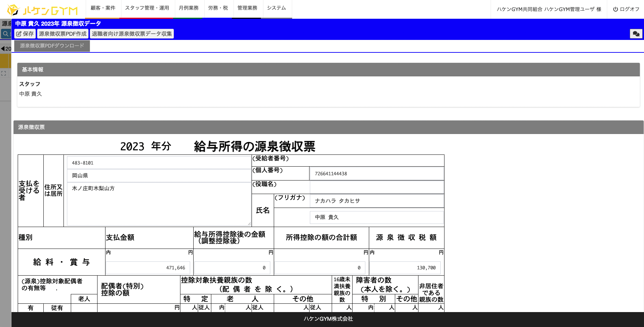Click the 支払金額 field 471,646
This screenshot has height=327, width=644.
point(148,268)
